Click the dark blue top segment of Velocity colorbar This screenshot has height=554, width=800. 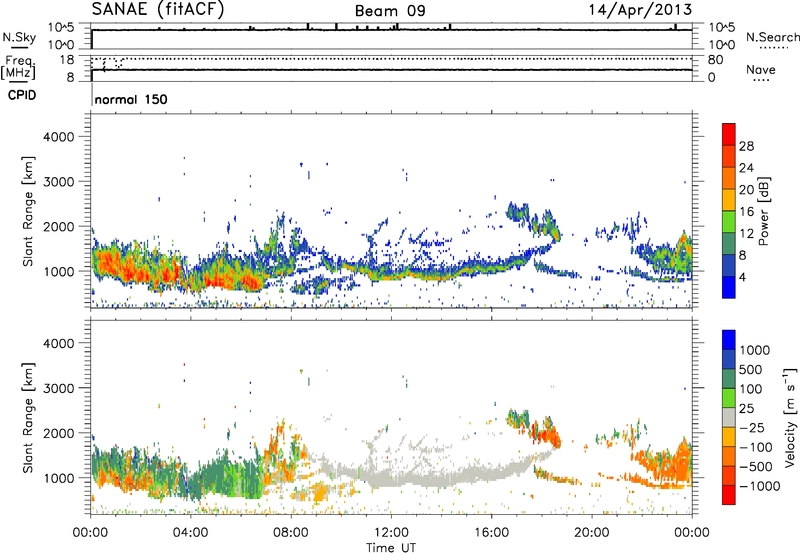(729, 340)
